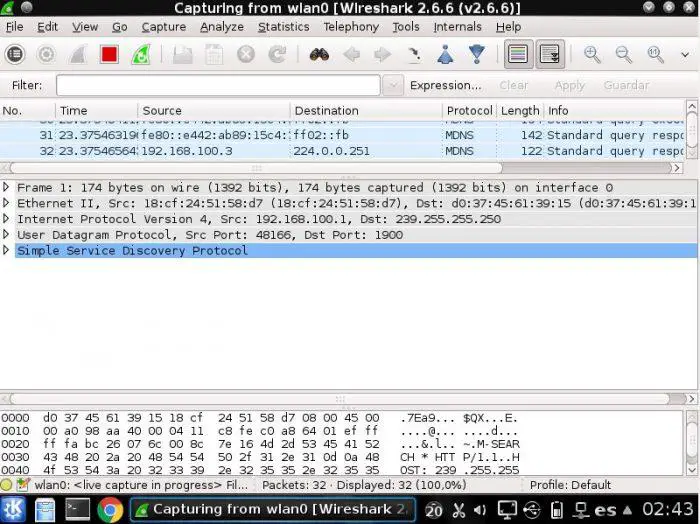
Task: Click the expert info status circle
Action: [x=6, y=485]
